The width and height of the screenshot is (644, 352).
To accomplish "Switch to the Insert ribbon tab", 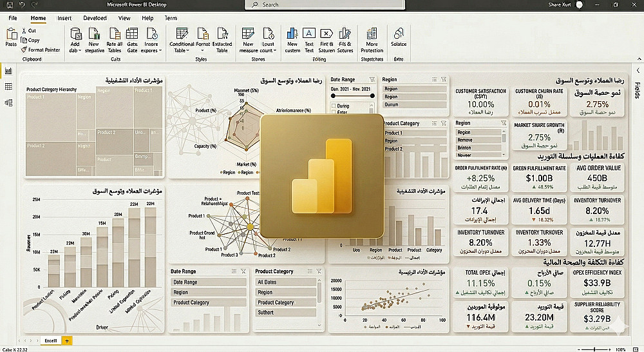I will click(x=64, y=18).
